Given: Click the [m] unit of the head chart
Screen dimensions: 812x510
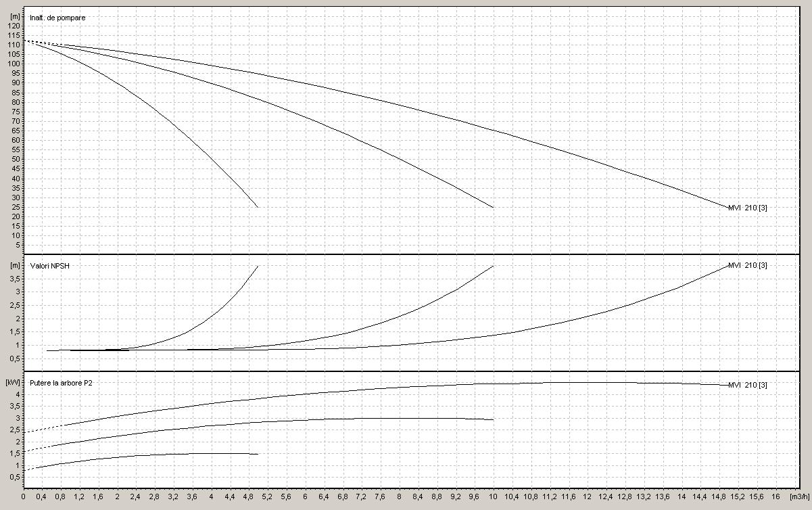Looking at the screenshot, I should [x=14, y=16].
